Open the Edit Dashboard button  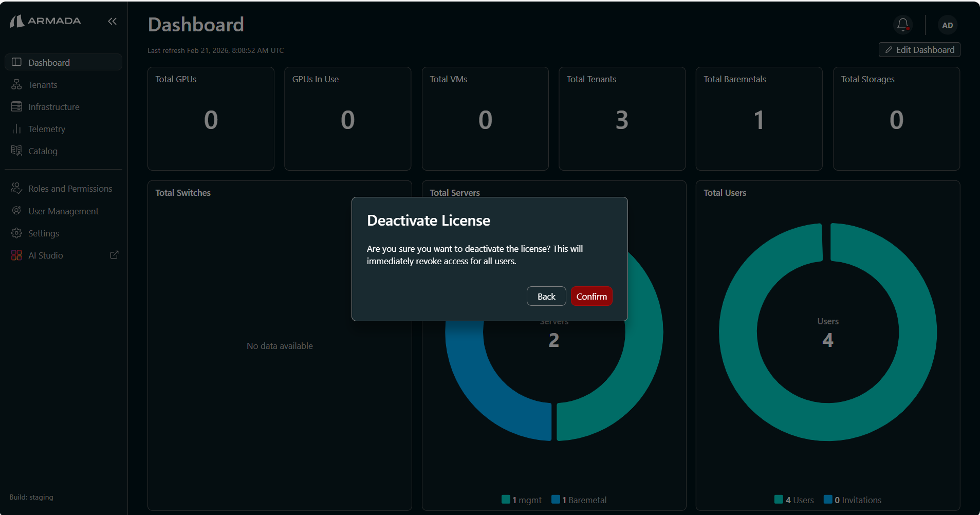[x=919, y=49]
